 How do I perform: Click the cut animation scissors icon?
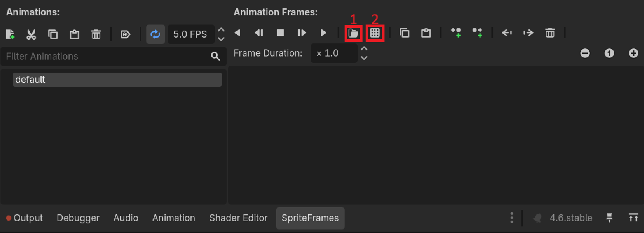pos(31,34)
